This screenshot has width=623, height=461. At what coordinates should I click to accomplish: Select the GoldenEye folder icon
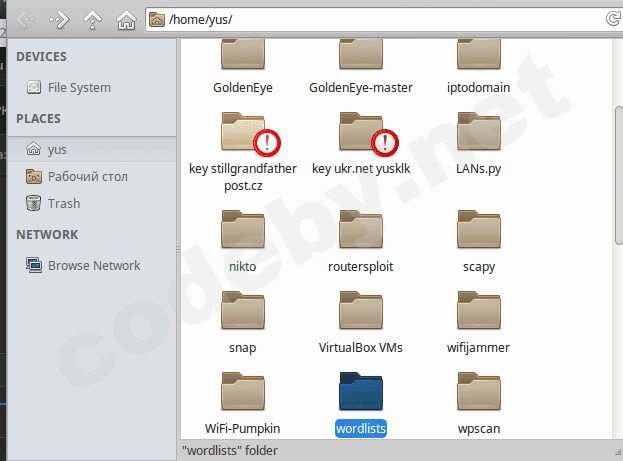coord(243,54)
